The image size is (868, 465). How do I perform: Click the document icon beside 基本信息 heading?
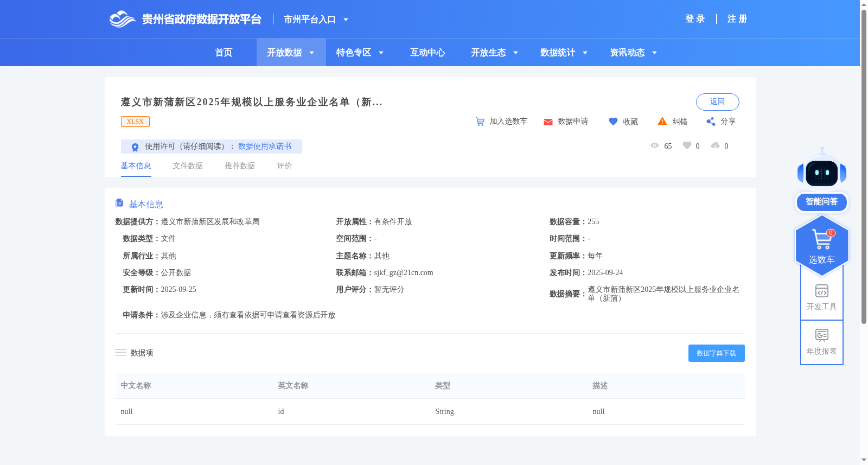[119, 203]
